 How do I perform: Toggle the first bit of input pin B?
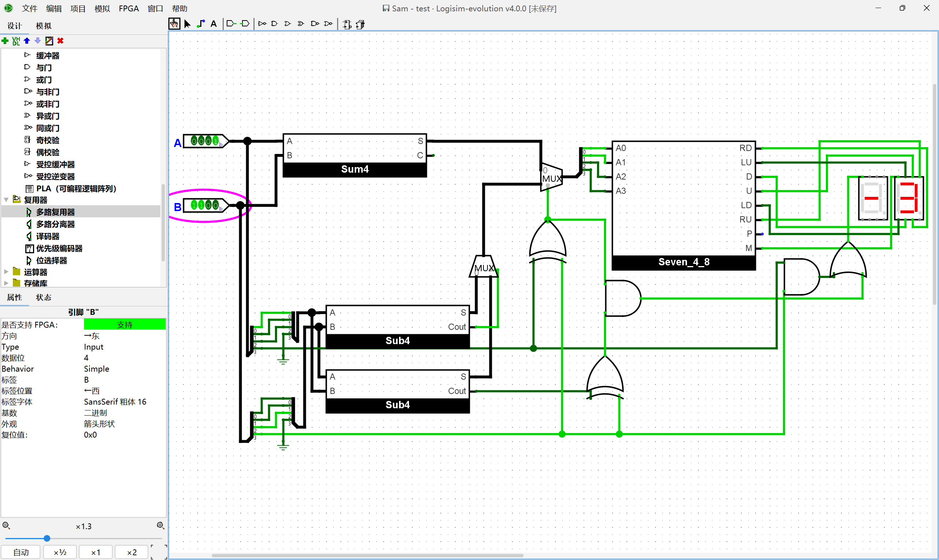click(194, 205)
